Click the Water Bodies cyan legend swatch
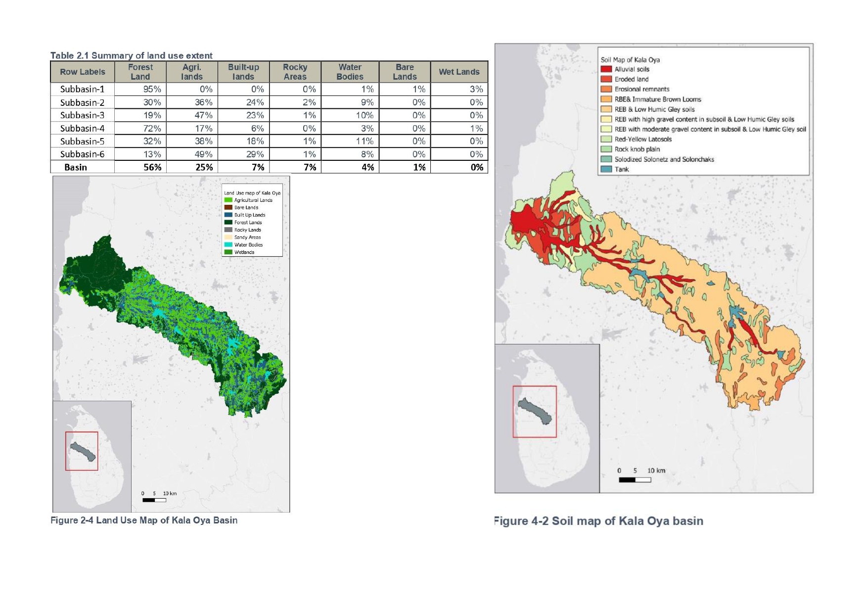Viewport: 868px width, 614px height. coord(228,245)
